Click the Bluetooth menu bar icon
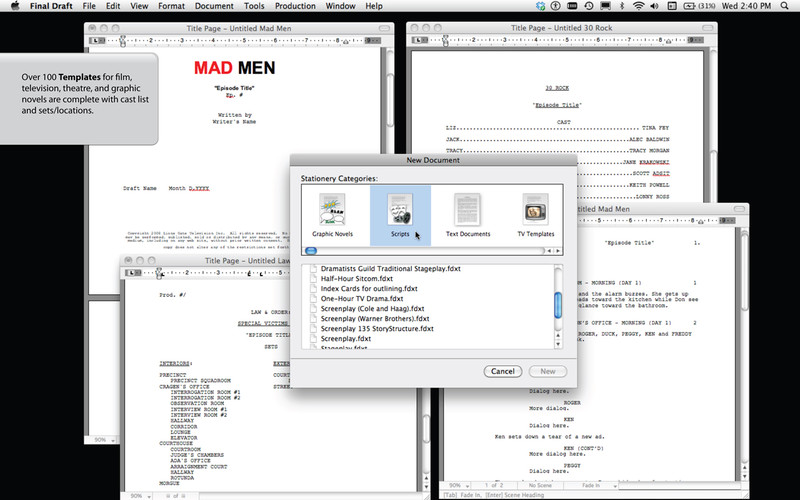Image resolution: width=800 pixels, height=500 pixels. pos(621,6)
